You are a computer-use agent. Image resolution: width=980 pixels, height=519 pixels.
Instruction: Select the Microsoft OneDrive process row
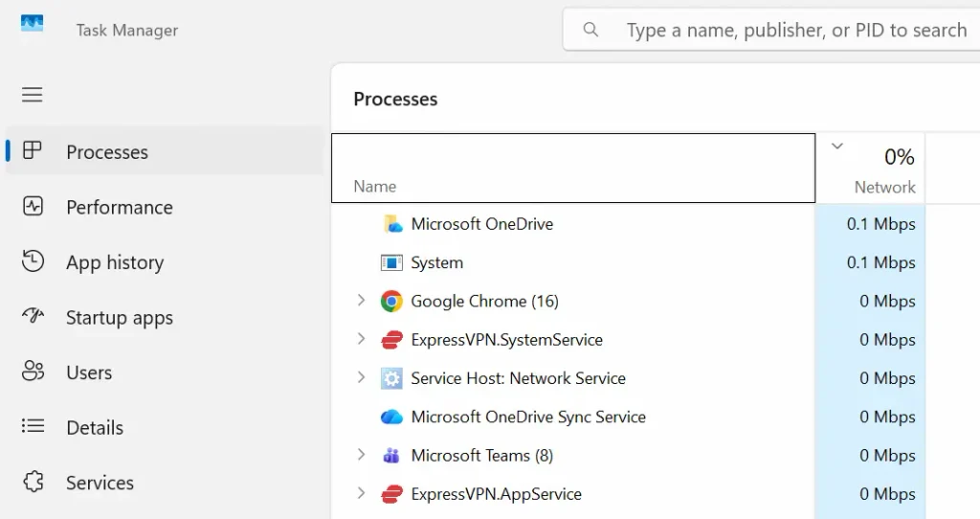(628, 224)
